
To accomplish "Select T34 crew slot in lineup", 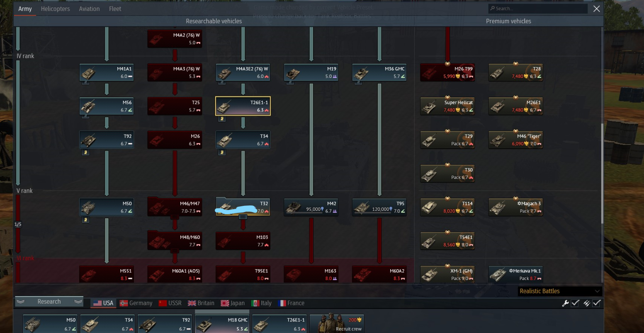I will coord(107,324).
